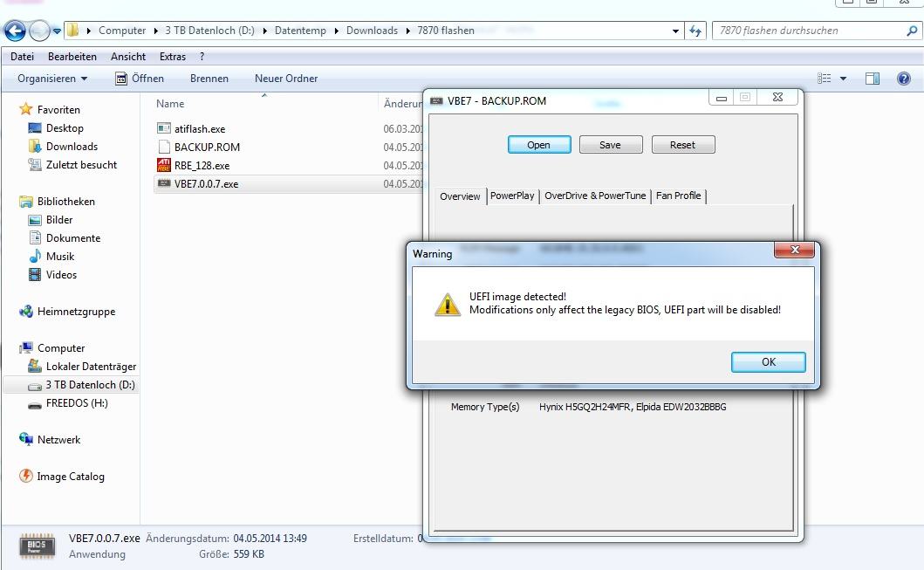Screen dimensions: 924x570
Task: Select Favoriten in the navigation pane
Action: click(58, 110)
